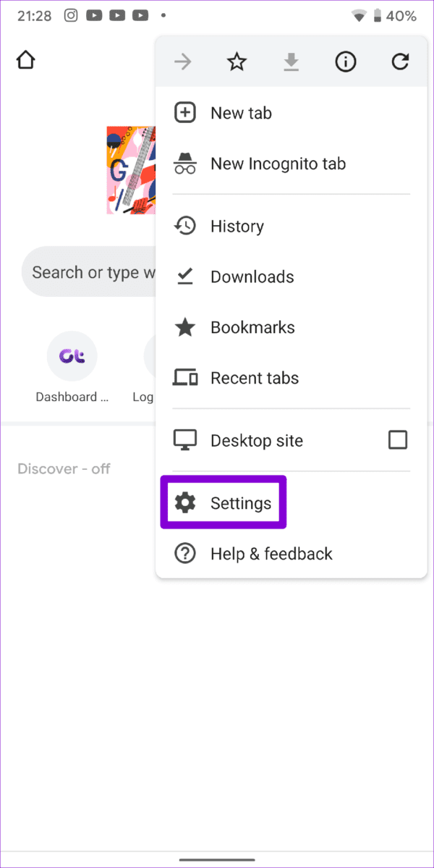Screen dimensions: 434x868
Task: Open page info icon
Action: pos(346,63)
